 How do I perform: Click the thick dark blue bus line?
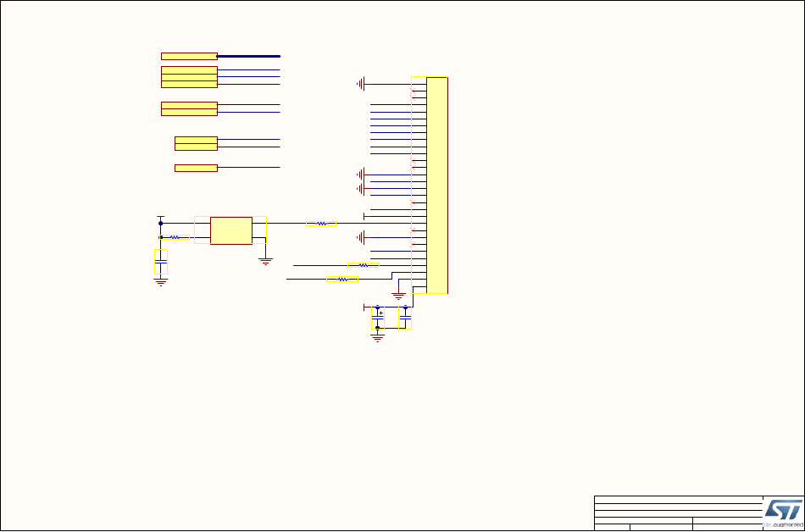(248, 56)
